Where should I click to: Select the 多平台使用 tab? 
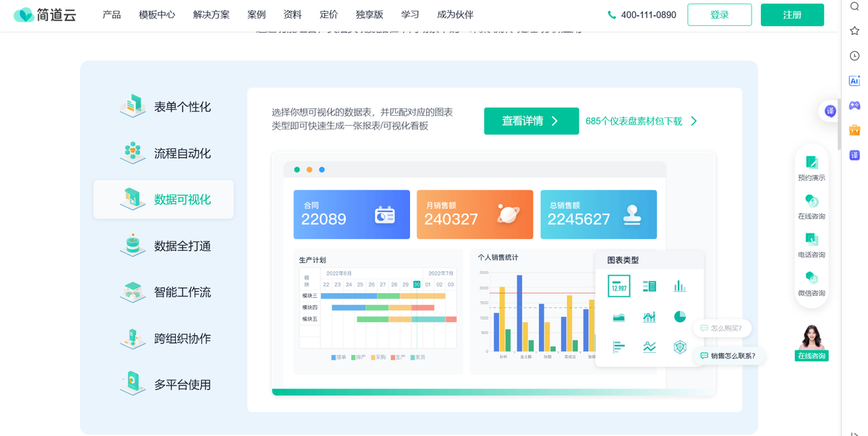coord(164,385)
